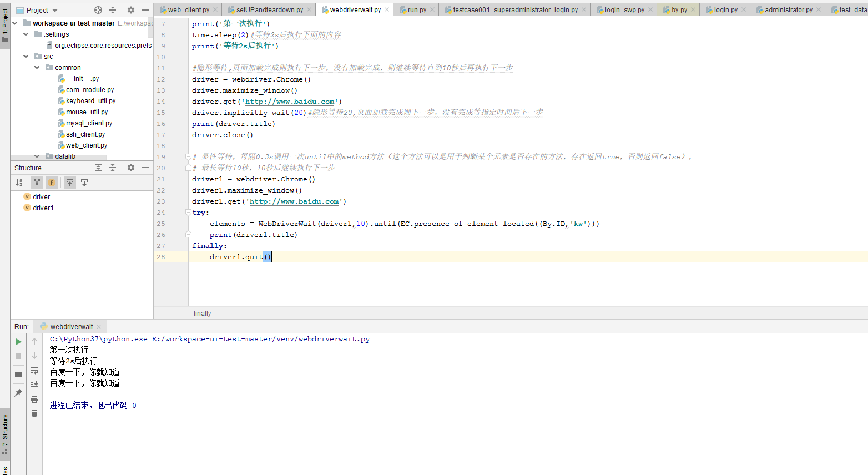Switch to run.py editor tab
Viewport: 868px width, 475px height.
417,10
